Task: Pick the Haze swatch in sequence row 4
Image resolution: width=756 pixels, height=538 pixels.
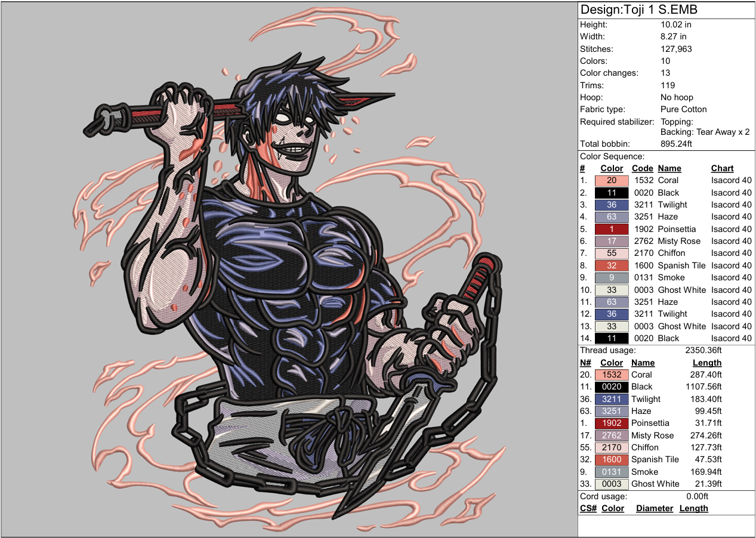Action: [612, 217]
